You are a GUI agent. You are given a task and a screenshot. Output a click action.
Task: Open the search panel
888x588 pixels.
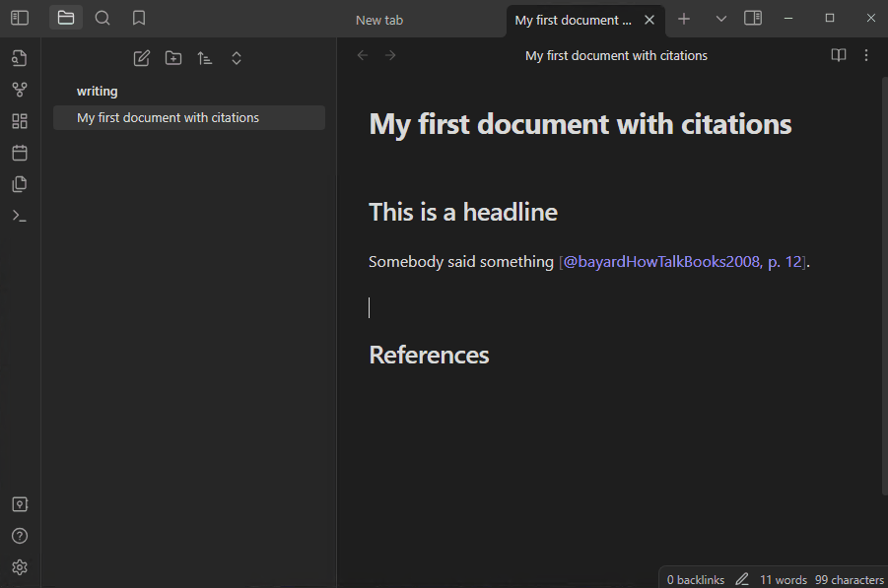pyautogui.click(x=102, y=18)
